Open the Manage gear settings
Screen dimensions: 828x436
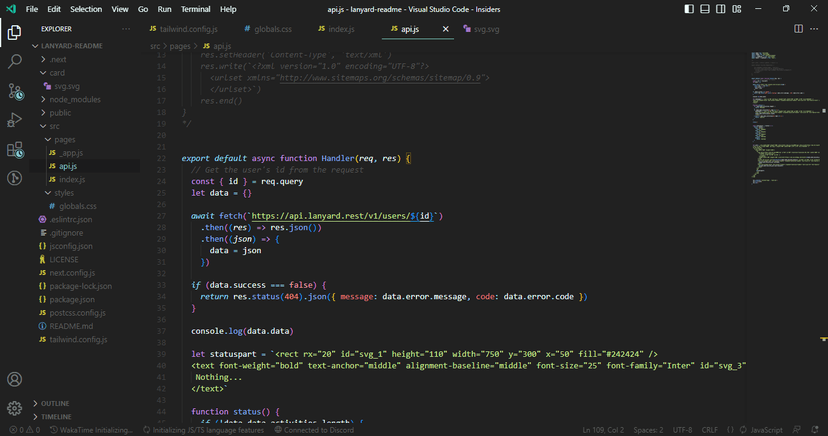[x=15, y=408]
